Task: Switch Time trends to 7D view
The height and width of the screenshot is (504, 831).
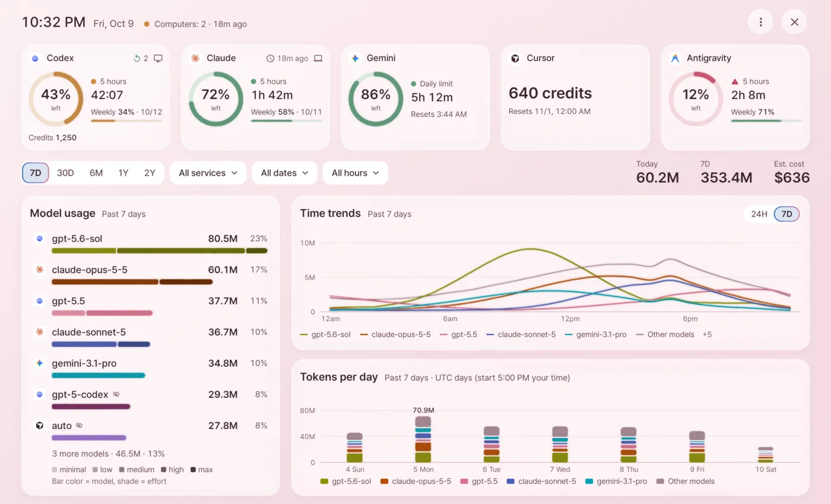Action: tap(786, 214)
